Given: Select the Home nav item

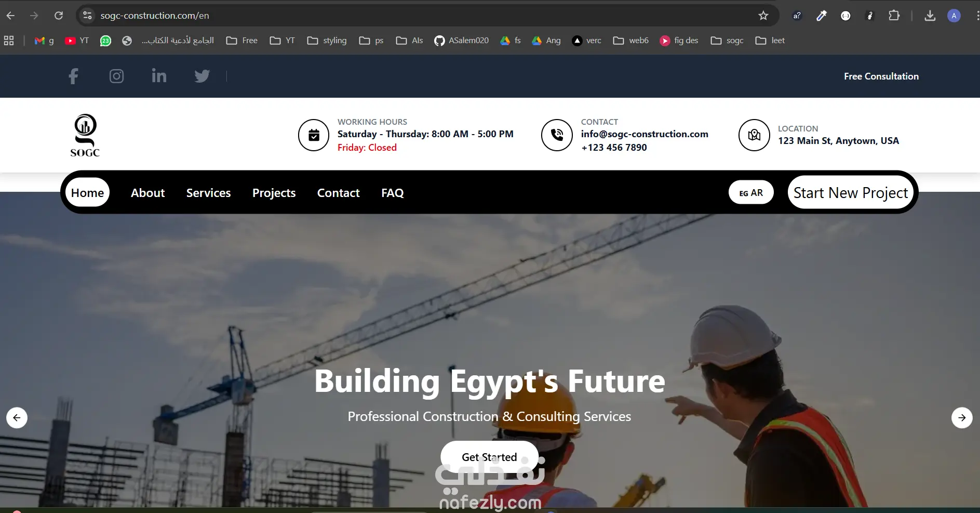Looking at the screenshot, I should pyautogui.click(x=87, y=193).
